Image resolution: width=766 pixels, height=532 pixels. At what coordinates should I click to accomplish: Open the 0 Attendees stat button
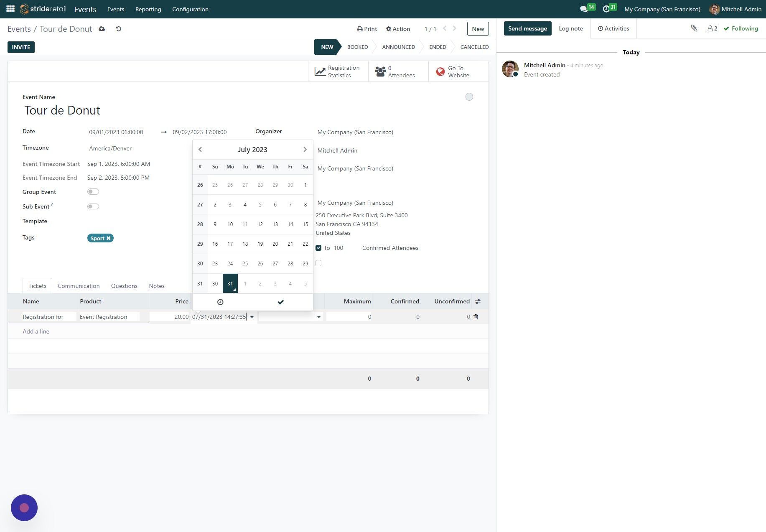click(x=398, y=71)
